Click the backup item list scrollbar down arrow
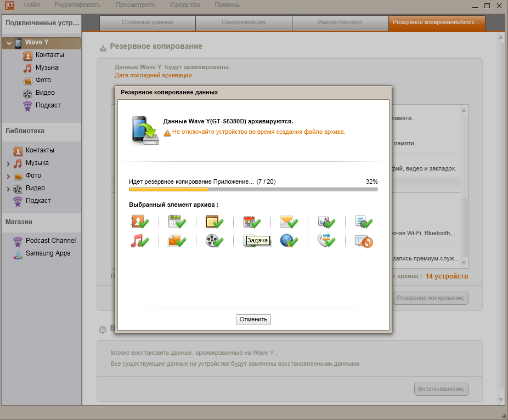Screen dimensions: 508x420 [x=464, y=263]
